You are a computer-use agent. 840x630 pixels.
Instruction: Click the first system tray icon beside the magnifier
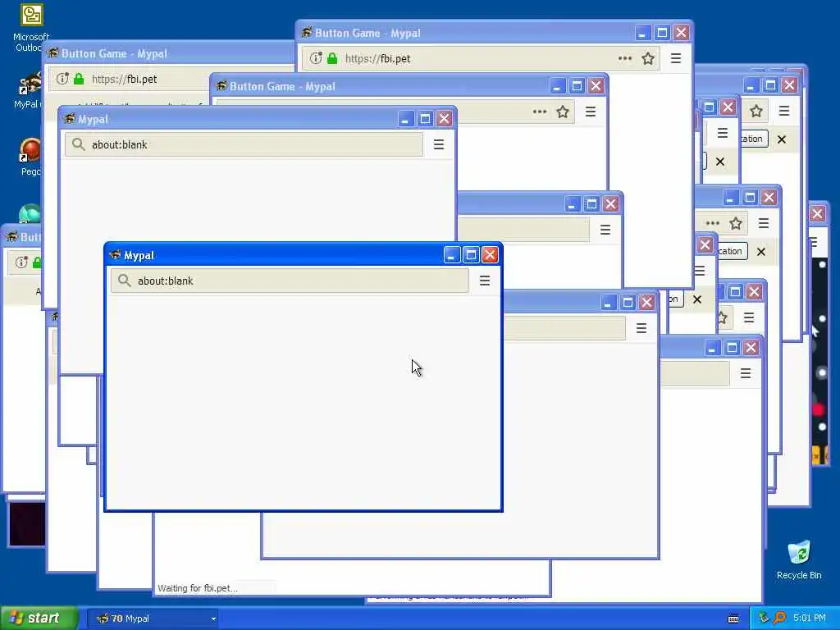coord(764,618)
